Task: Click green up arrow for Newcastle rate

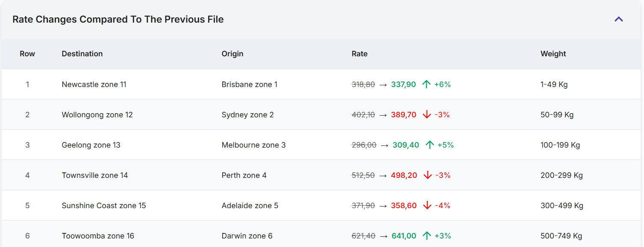Action: point(426,84)
